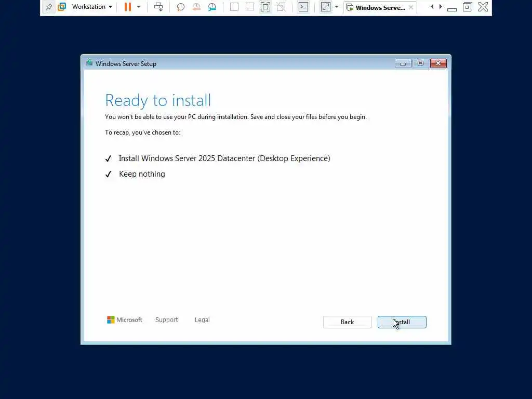This screenshot has width=532, height=399.
Task: Click the 'Keep nothing' text
Action: tap(142, 174)
